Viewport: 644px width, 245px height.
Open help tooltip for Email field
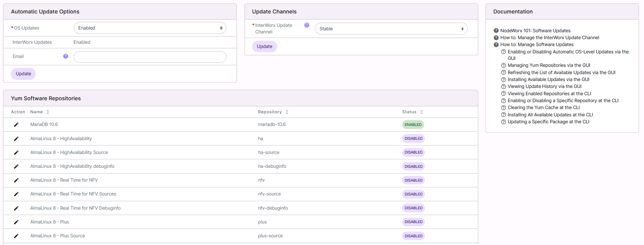coord(66,56)
